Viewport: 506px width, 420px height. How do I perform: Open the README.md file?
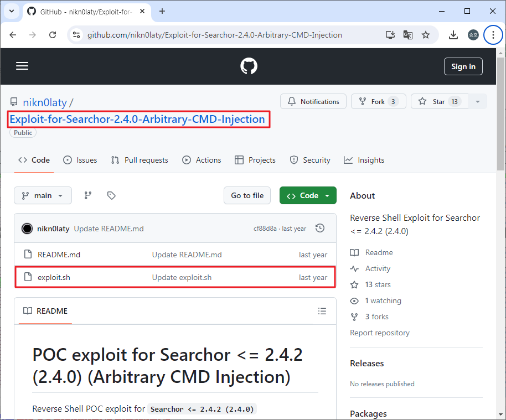(59, 255)
